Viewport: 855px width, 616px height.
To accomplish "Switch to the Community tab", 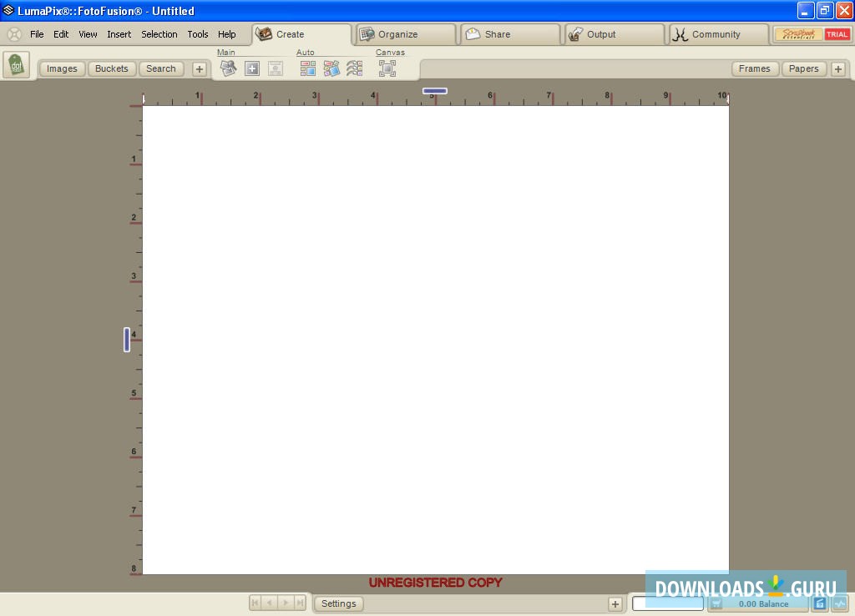I will pos(719,34).
